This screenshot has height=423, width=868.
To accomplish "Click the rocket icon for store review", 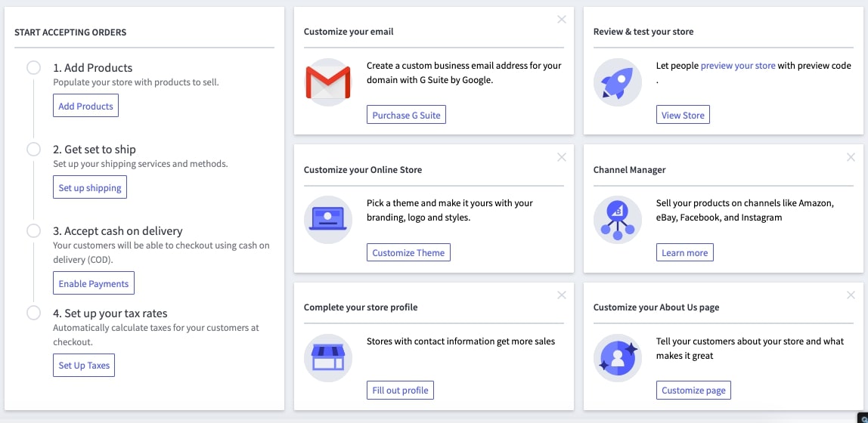I will [617, 82].
